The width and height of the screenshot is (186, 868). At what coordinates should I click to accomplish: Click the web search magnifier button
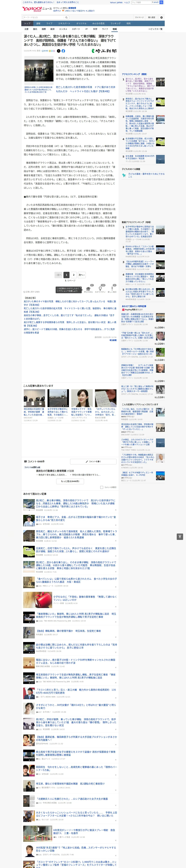coord(161,2)
